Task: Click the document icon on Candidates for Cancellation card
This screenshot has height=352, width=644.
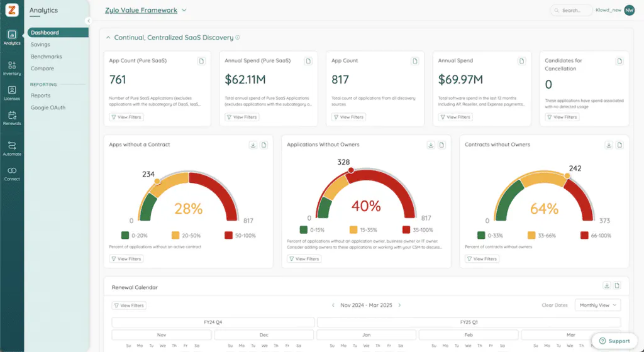Action: [x=619, y=61]
